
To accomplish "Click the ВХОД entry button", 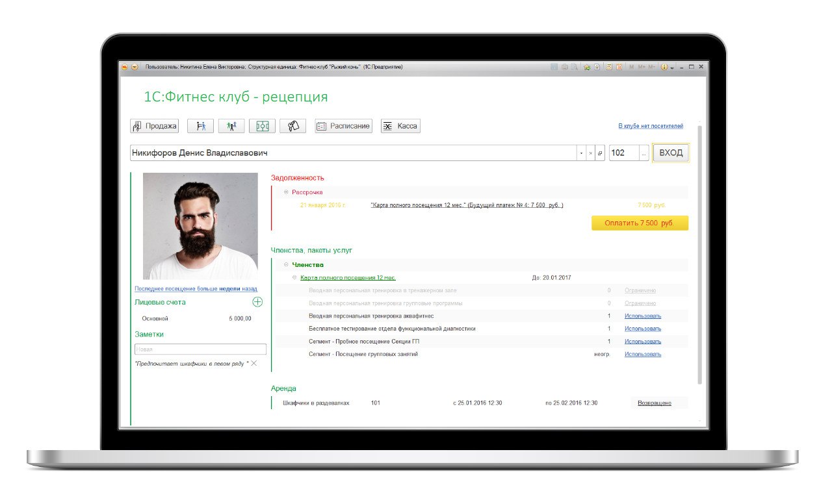I will 671,153.
